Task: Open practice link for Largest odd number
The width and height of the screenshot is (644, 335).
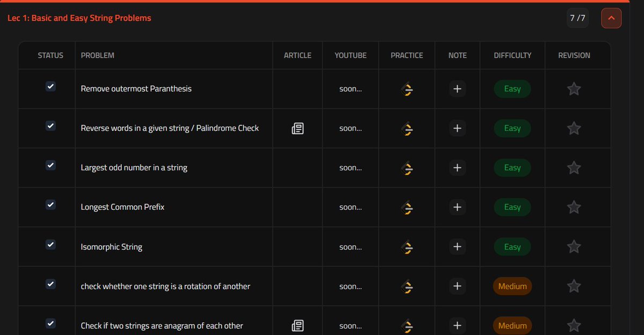Action: point(407,168)
